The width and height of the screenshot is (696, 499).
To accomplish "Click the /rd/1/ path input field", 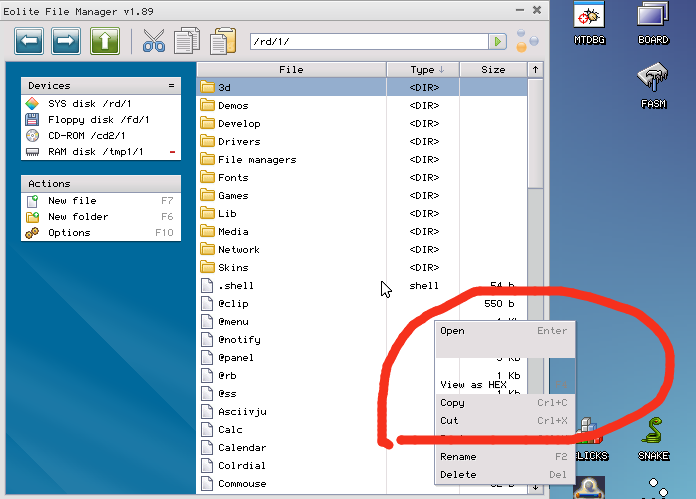I will pyautogui.click(x=368, y=41).
